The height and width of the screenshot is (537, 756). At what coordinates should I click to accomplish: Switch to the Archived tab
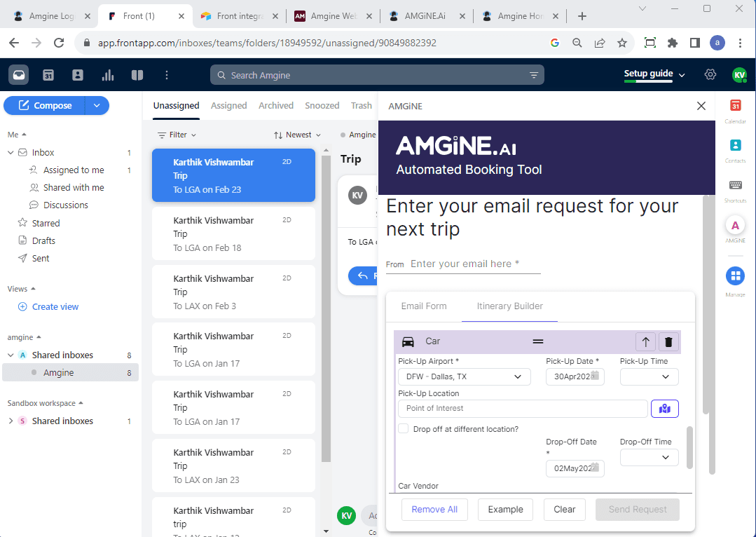click(276, 106)
